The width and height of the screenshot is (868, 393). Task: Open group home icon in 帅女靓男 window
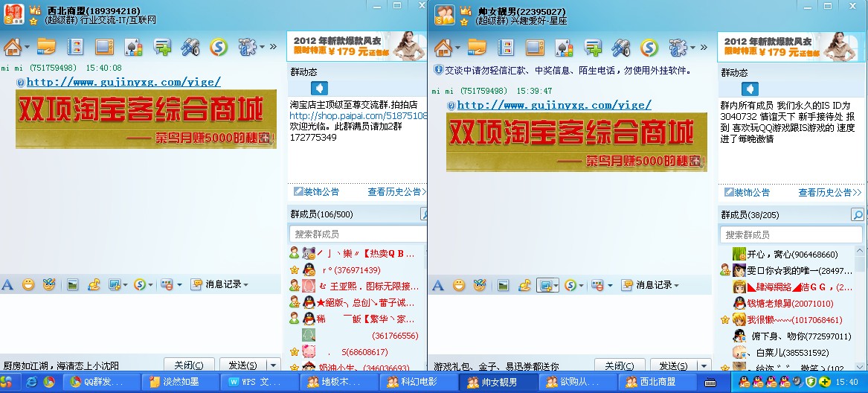443,48
